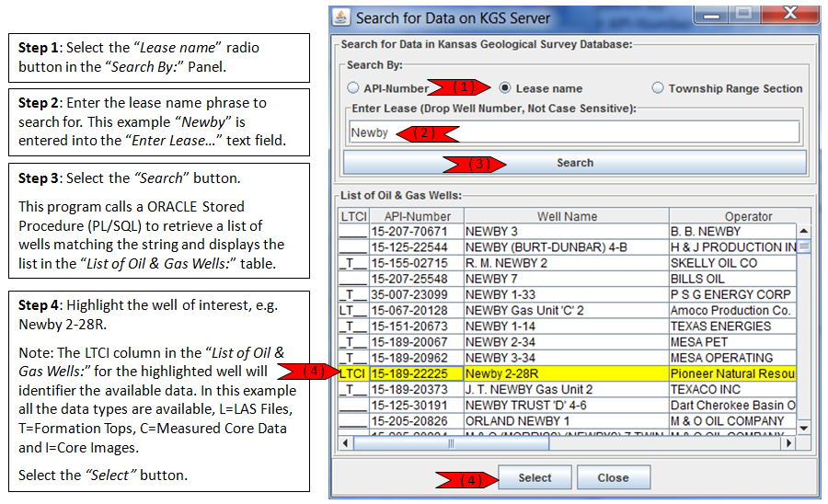Click operator TEXAS ENERGIES
This screenshot has width=828, height=504.
733,326
